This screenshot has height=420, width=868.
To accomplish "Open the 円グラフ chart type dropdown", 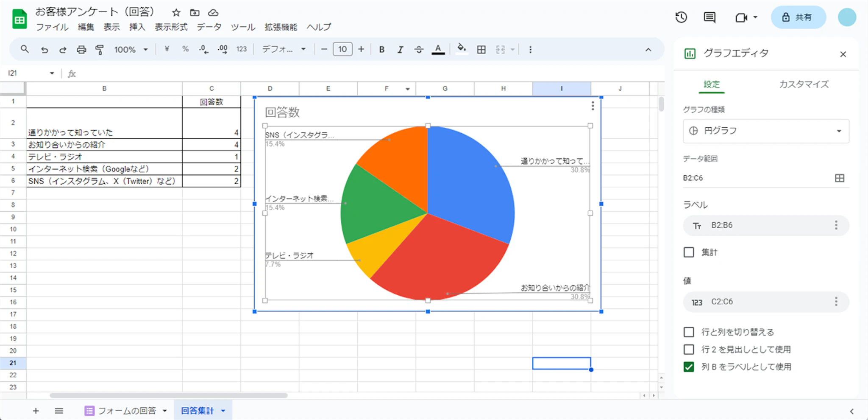I will pyautogui.click(x=765, y=131).
